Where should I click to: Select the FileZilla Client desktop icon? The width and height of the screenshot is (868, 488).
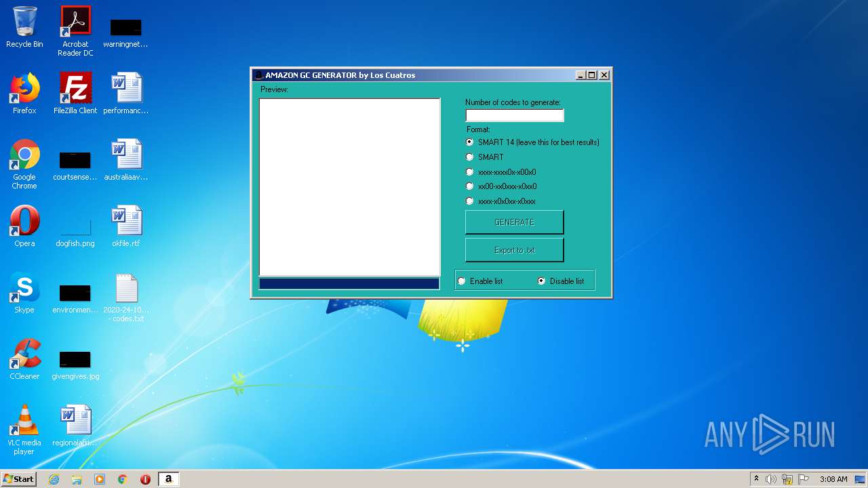75,94
